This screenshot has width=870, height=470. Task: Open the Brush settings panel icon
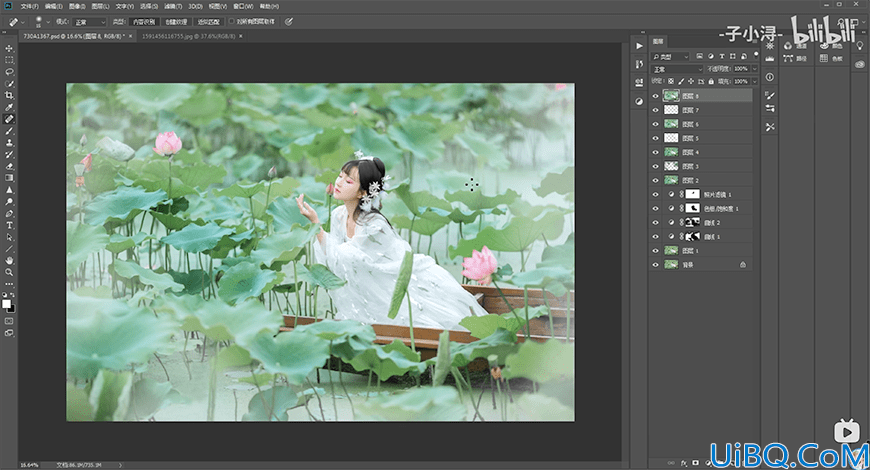pyautogui.click(x=770, y=95)
